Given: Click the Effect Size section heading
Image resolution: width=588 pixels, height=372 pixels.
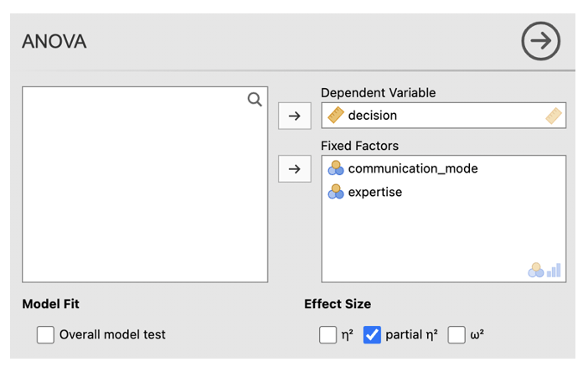Looking at the screenshot, I should pyautogui.click(x=338, y=304).
